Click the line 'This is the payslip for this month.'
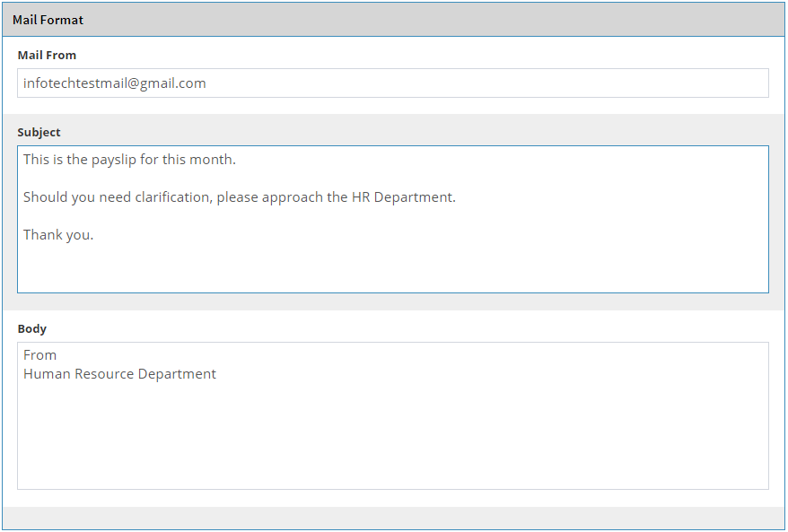Image resolution: width=788 pixels, height=532 pixels. pos(129,160)
